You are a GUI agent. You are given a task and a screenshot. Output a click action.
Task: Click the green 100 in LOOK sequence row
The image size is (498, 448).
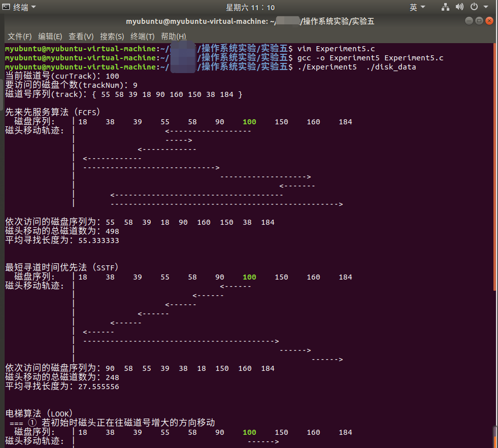[x=249, y=432]
